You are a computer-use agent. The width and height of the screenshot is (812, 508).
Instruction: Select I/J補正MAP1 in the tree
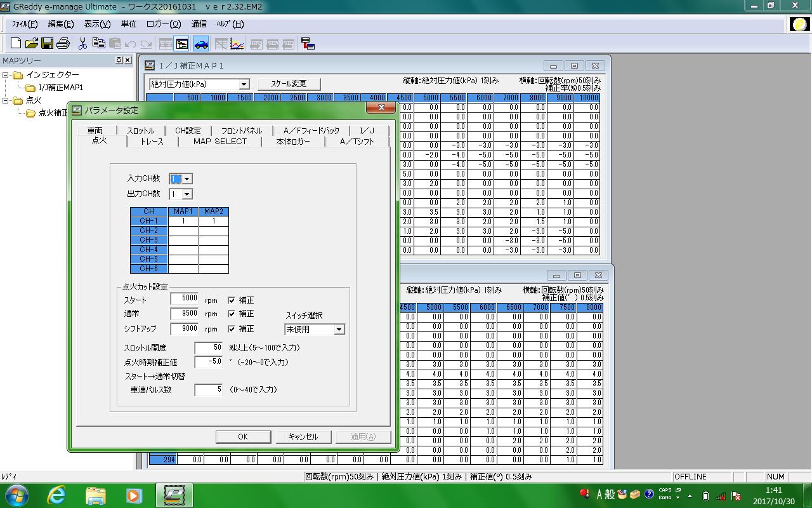click(61, 88)
